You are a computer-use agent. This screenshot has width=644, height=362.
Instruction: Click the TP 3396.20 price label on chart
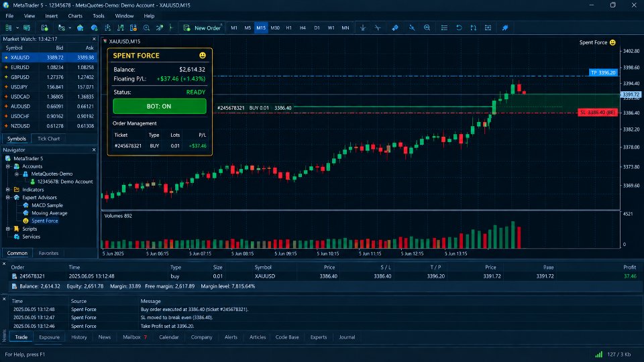[603, 72]
